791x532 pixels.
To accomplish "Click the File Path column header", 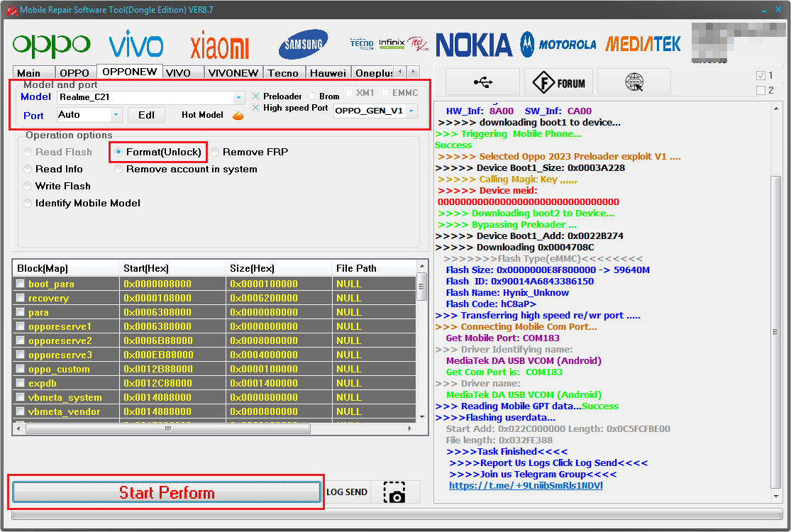I will point(375,268).
